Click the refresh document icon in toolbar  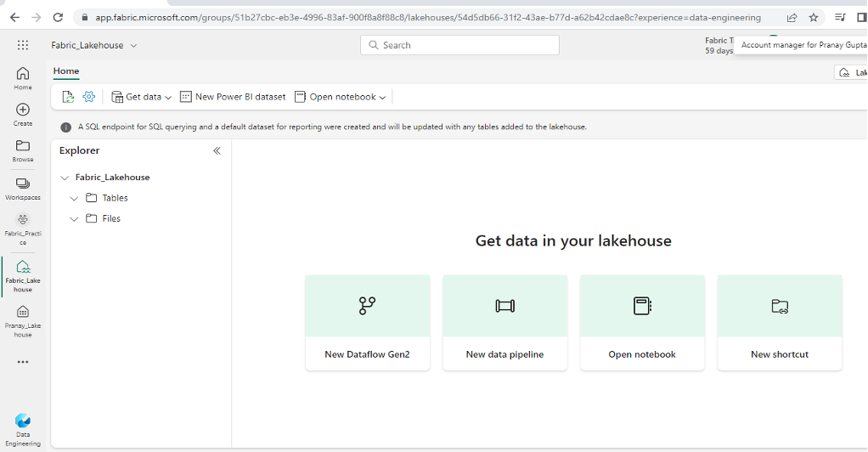68,97
